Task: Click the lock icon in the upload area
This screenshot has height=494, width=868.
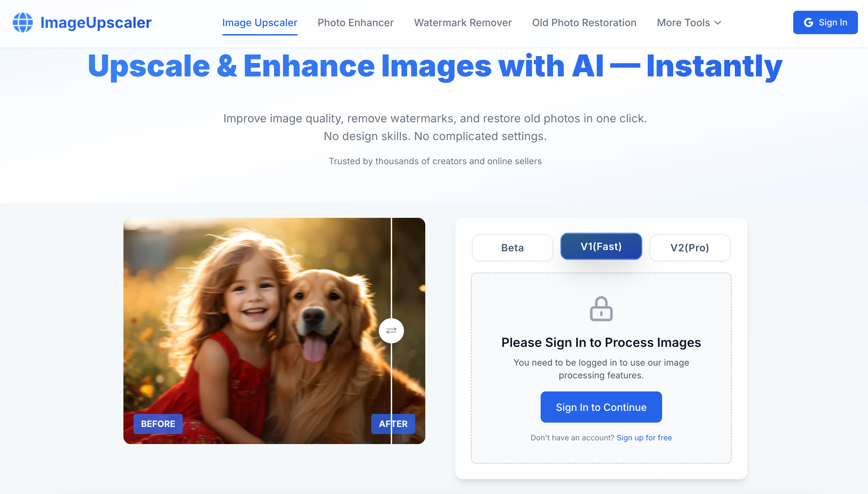Action: click(x=601, y=309)
